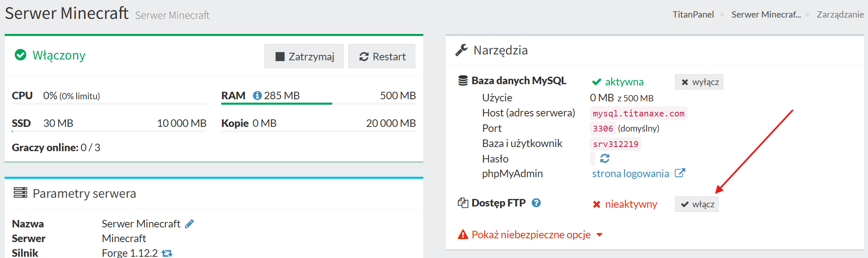The width and height of the screenshot is (868, 258).
Task: Click the caret arrow next to dangerous options
Action: (600, 235)
